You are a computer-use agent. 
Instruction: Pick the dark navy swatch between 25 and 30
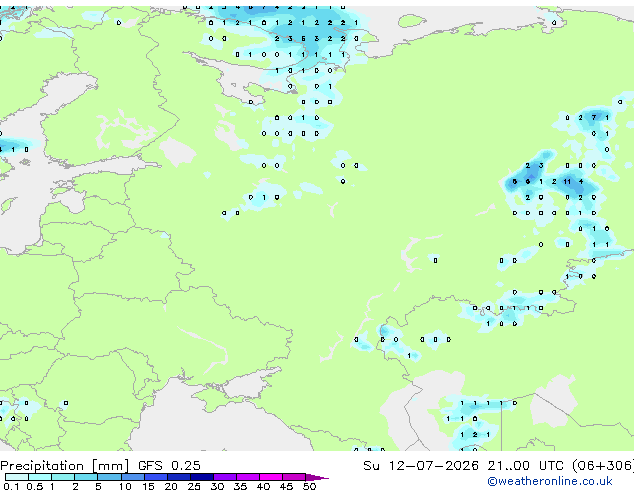pos(202,477)
